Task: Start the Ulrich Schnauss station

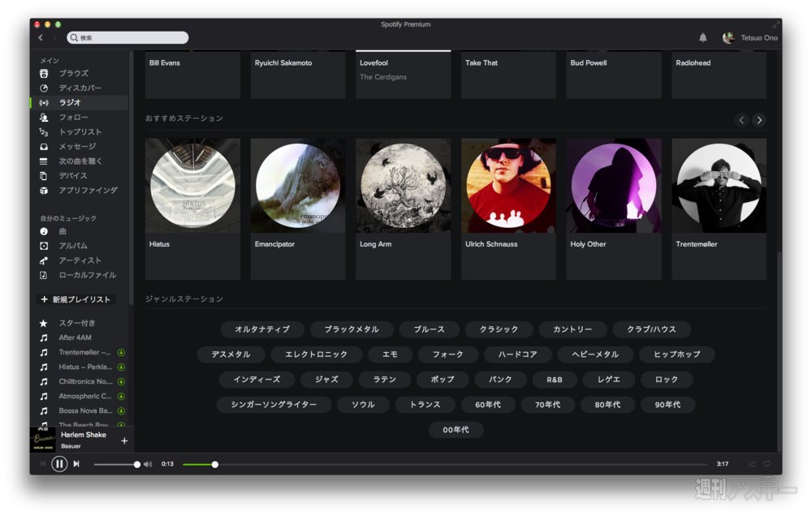Action: click(x=508, y=209)
